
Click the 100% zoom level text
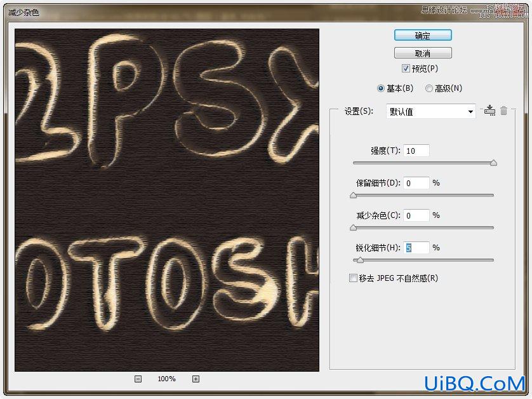pyautogui.click(x=166, y=379)
